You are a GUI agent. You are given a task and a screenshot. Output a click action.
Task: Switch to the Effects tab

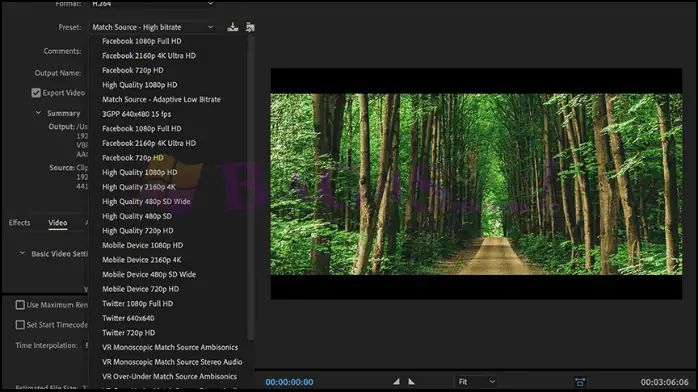[20, 222]
